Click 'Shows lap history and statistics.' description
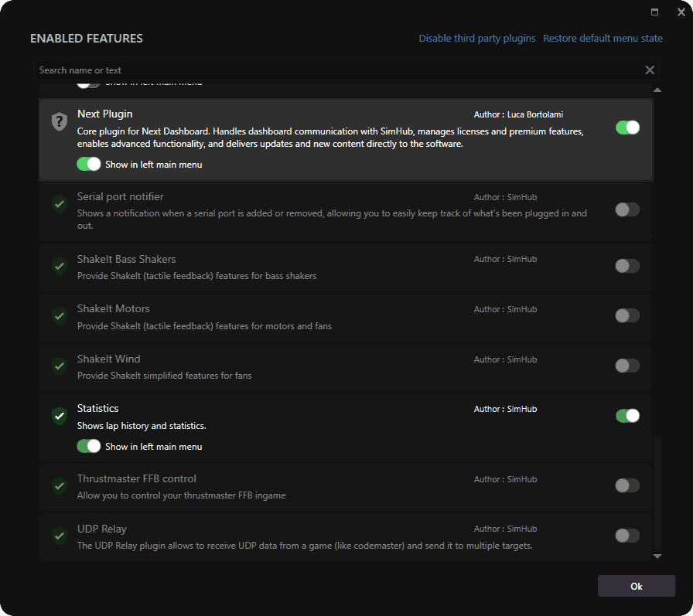The width and height of the screenshot is (693, 616). 142,426
